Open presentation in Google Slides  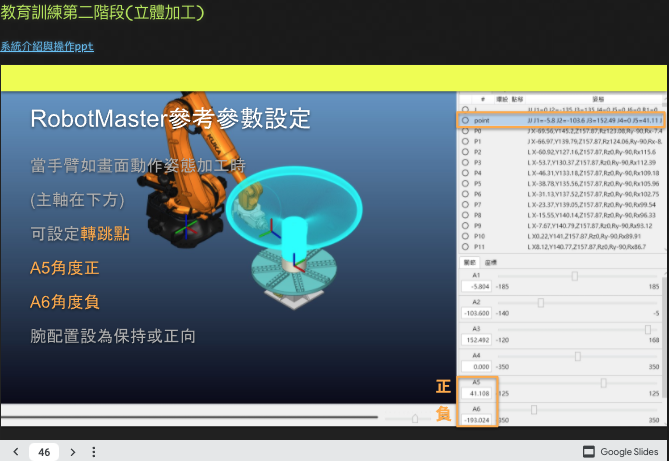[x=620, y=452]
